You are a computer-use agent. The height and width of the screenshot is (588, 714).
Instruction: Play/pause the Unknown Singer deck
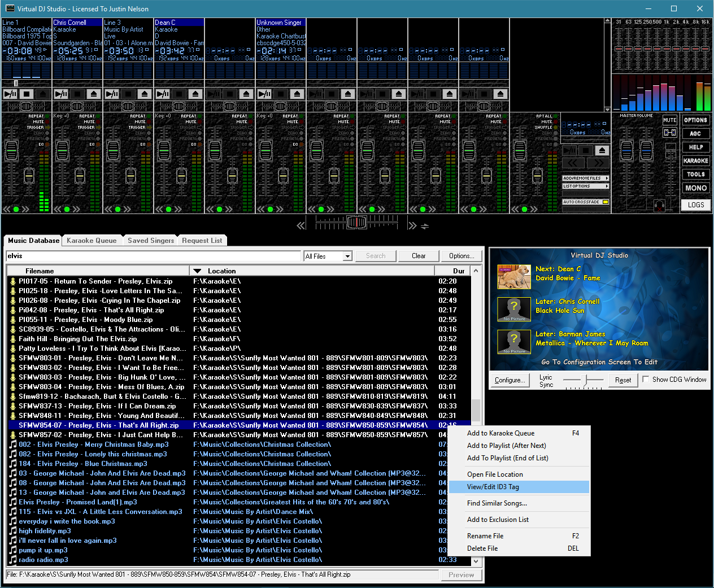click(265, 94)
